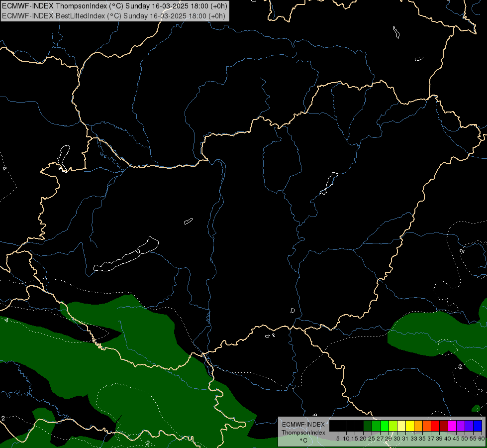Click the legend tick value '25'
487x448 pixels.
point(372,439)
